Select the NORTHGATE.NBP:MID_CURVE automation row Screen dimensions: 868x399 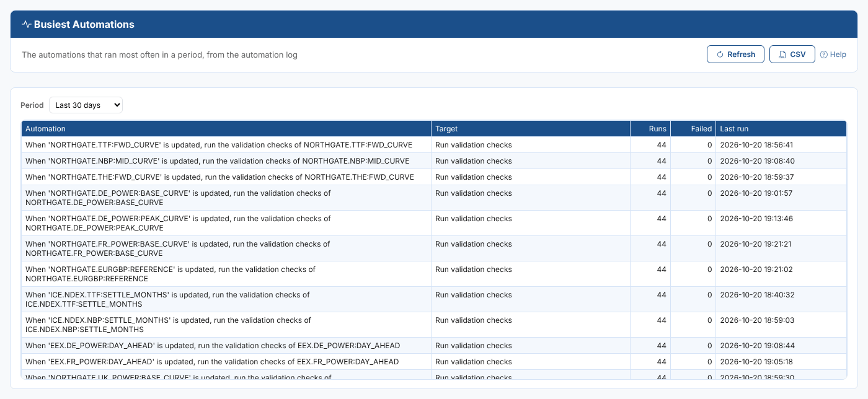tap(434, 161)
